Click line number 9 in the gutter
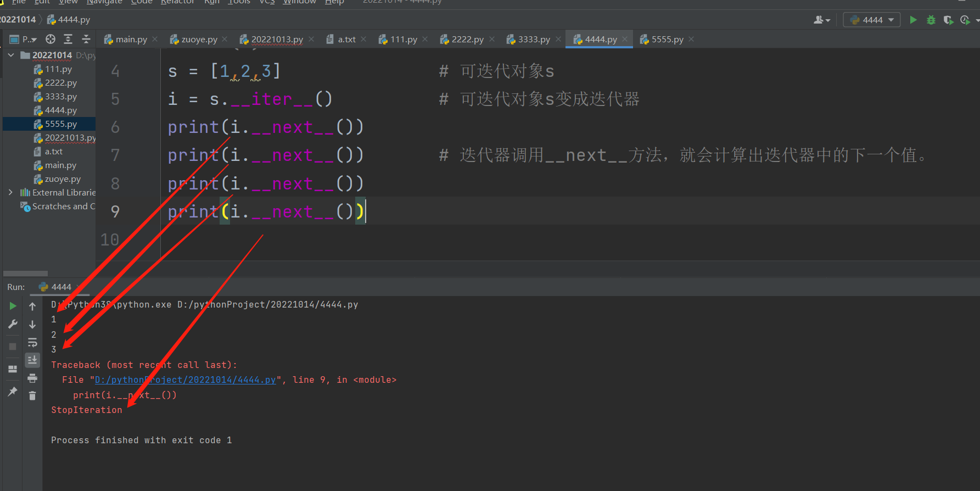 [x=115, y=211]
